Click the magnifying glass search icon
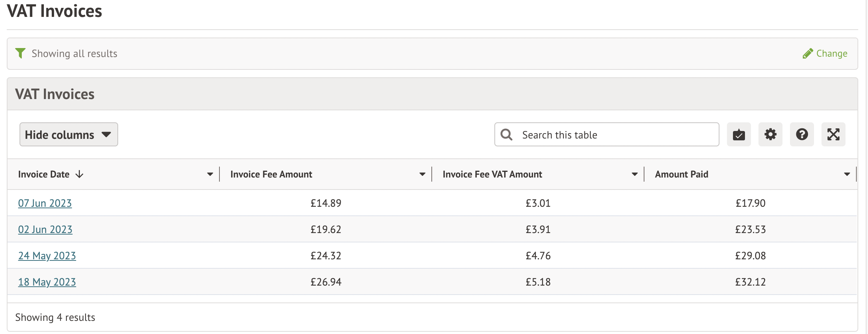 [506, 135]
